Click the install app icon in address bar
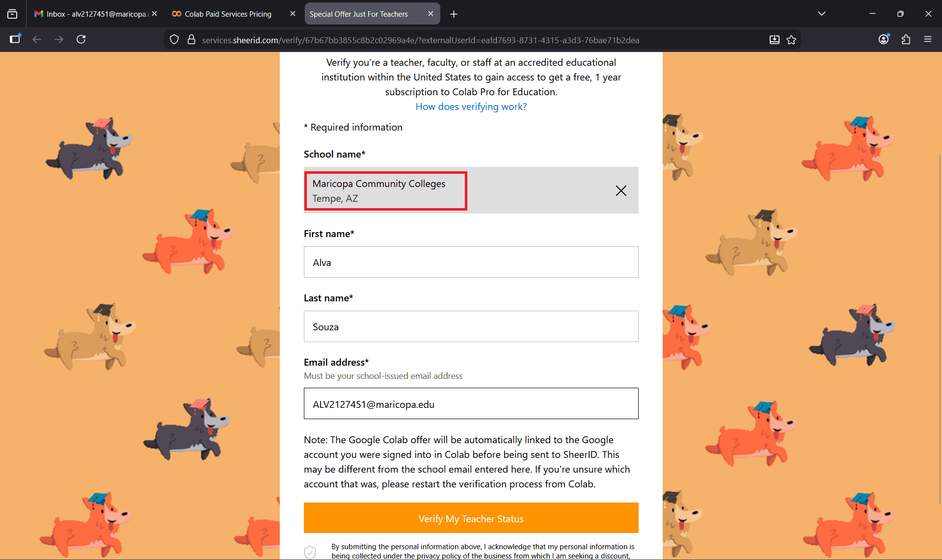 pyautogui.click(x=774, y=40)
